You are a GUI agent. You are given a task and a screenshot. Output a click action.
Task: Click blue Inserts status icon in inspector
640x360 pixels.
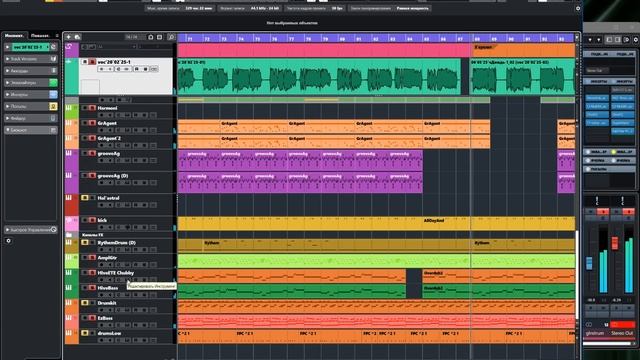(x=53, y=94)
